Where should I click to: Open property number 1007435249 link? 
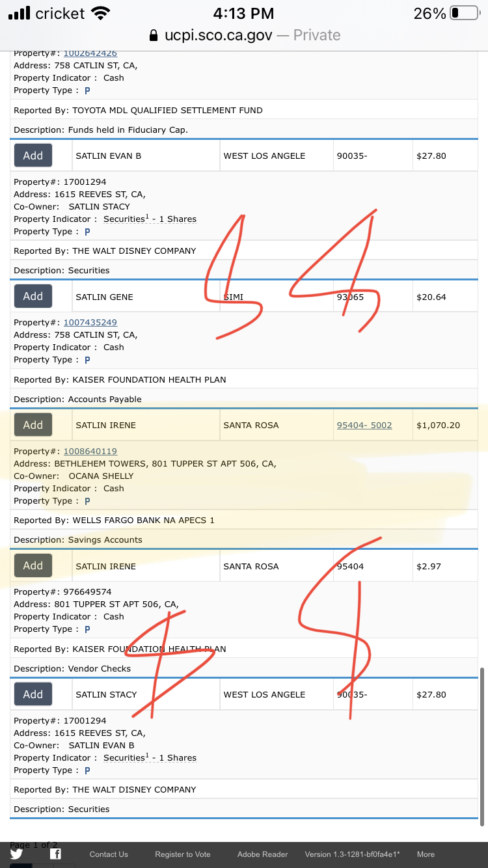point(90,322)
